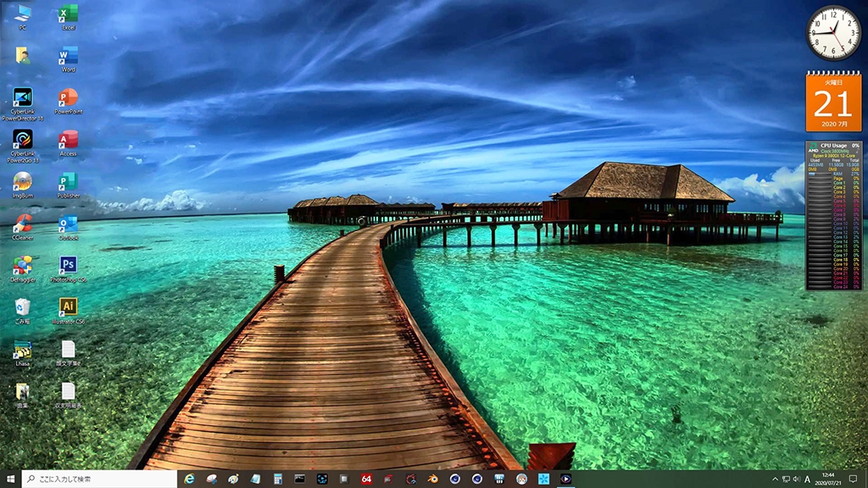Click the orange calendar gadget showing 21

[834, 102]
